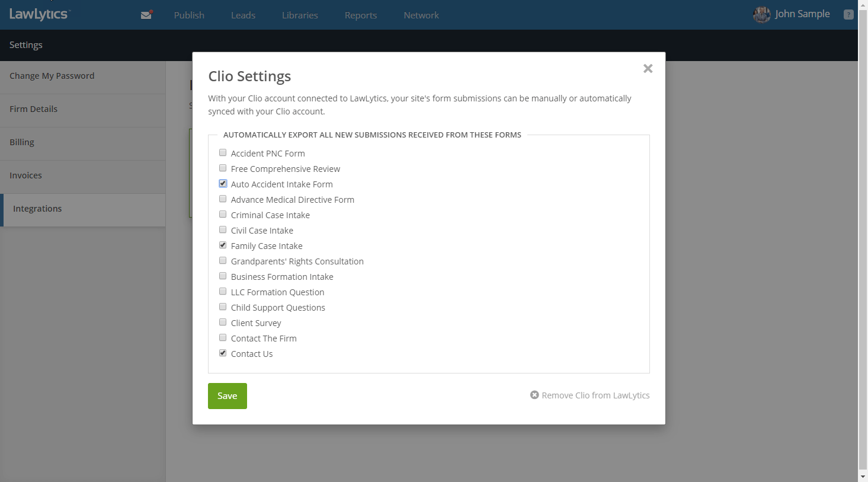Image resolution: width=868 pixels, height=482 pixels.
Task: Uncheck Auto Accident Intake Form
Action: (223, 184)
